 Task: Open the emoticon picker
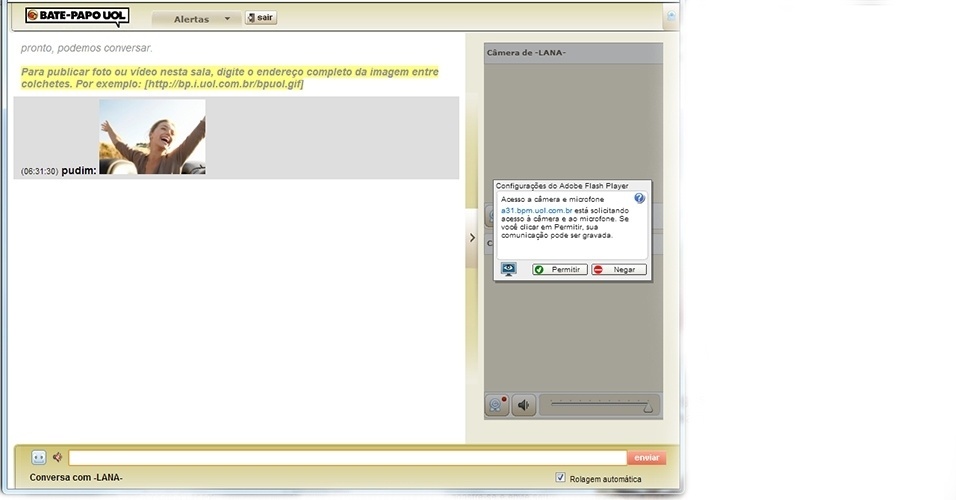(x=39, y=457)
